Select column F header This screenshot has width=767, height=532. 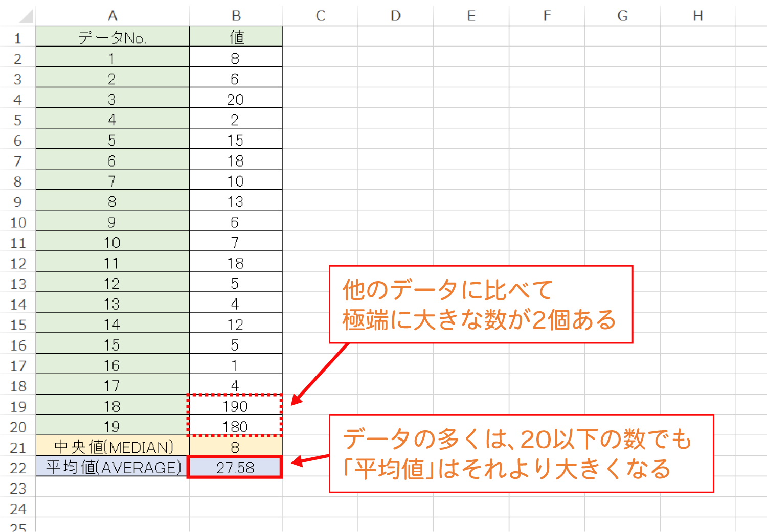click(547, 16)
